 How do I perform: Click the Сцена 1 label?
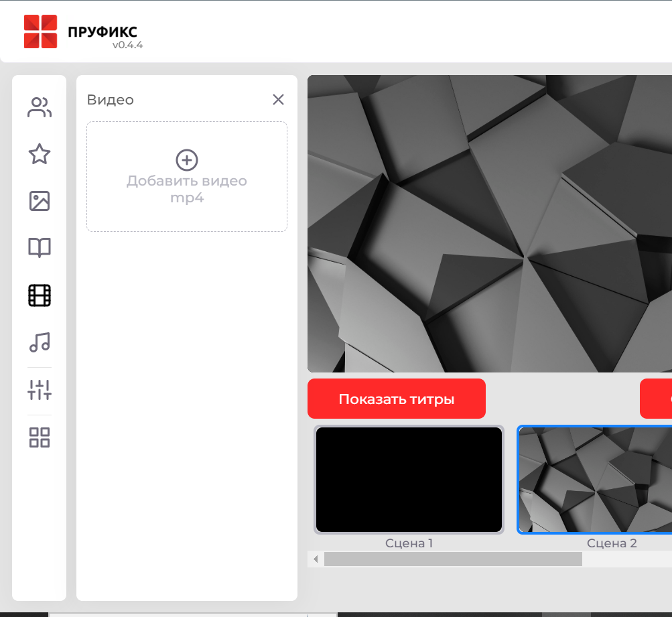409,543
